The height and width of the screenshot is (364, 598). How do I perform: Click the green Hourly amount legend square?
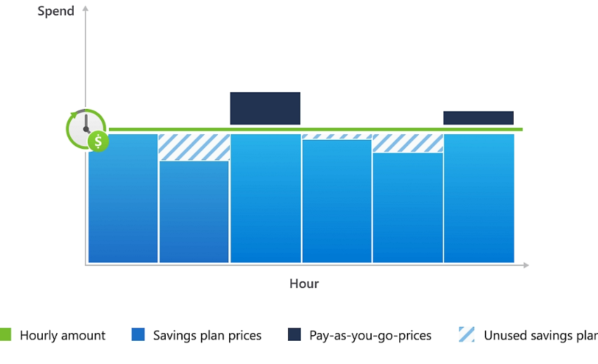[x=6, y=335]
